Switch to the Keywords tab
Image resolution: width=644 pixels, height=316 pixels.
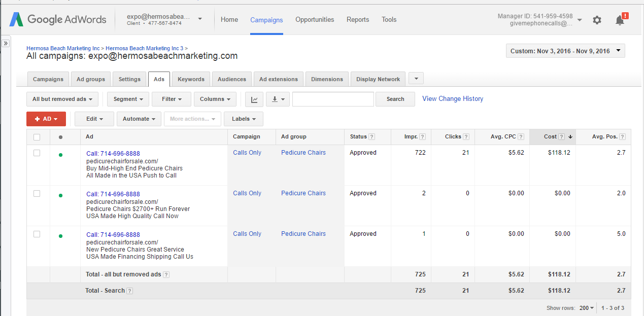(191, 79)
